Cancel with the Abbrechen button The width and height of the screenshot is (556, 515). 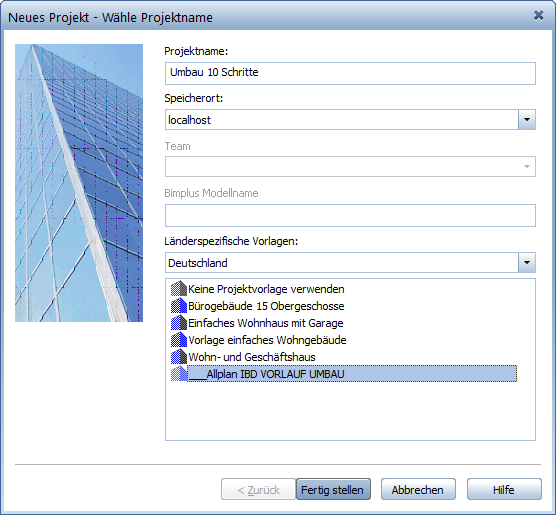[418, 489]
